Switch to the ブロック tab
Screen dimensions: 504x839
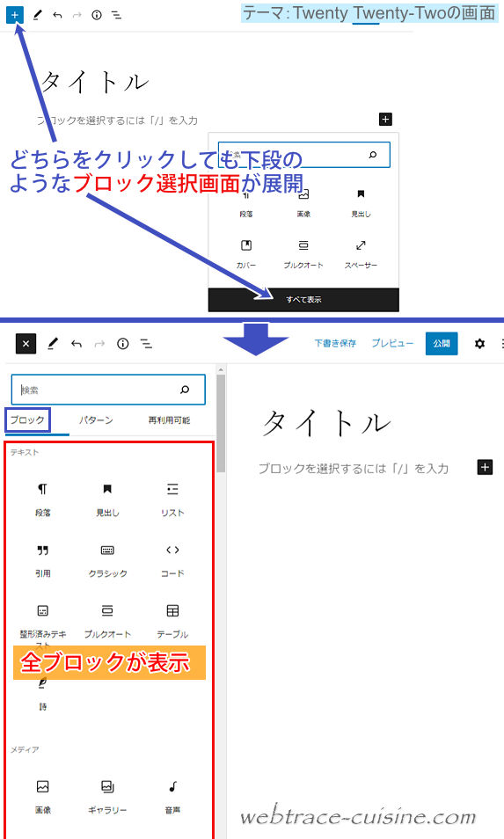click(x=28, y=420)
